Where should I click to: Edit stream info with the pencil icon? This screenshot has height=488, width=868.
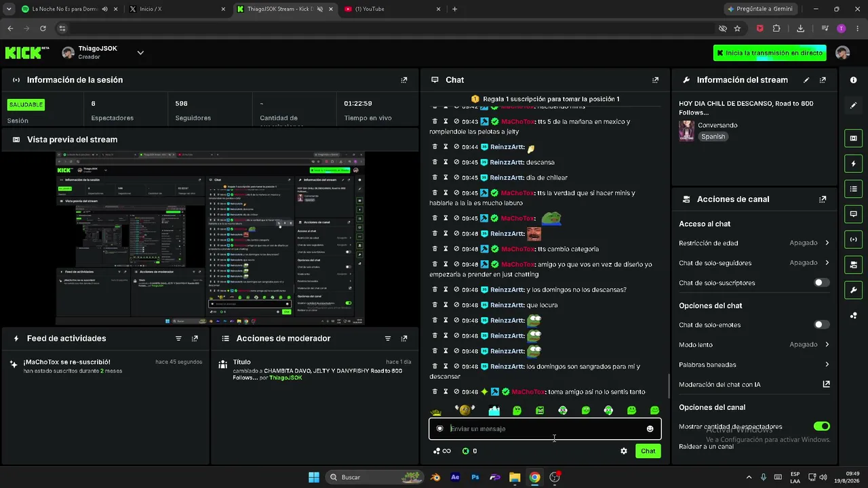[x=806, y=80]
